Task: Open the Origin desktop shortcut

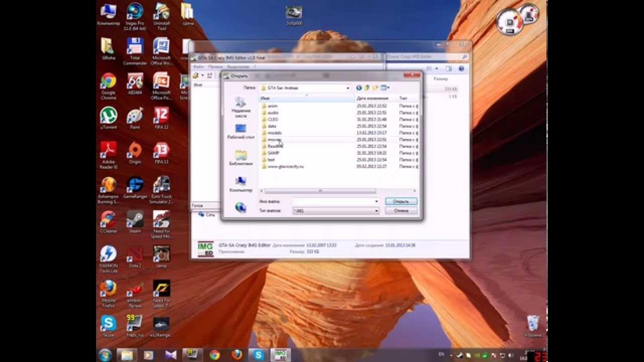Action: [134, 153]
